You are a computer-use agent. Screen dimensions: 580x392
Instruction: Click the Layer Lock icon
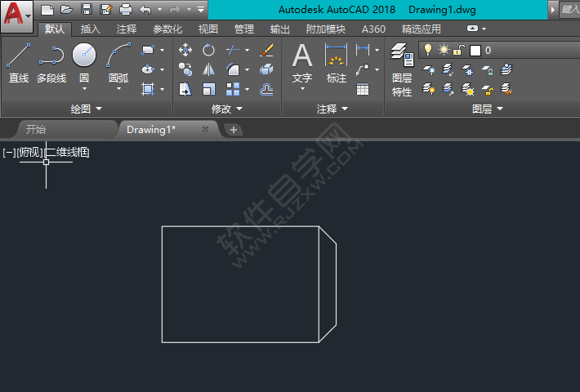(x=488, y=69)
